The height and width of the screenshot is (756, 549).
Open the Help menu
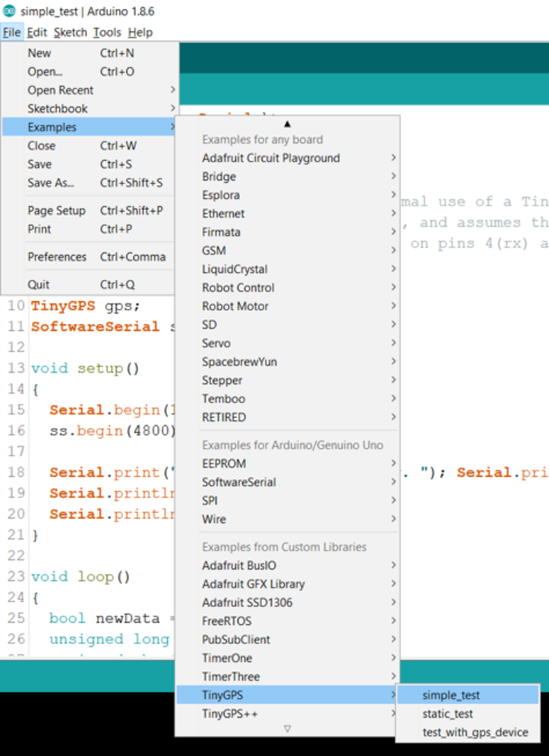tap(140, 32)
